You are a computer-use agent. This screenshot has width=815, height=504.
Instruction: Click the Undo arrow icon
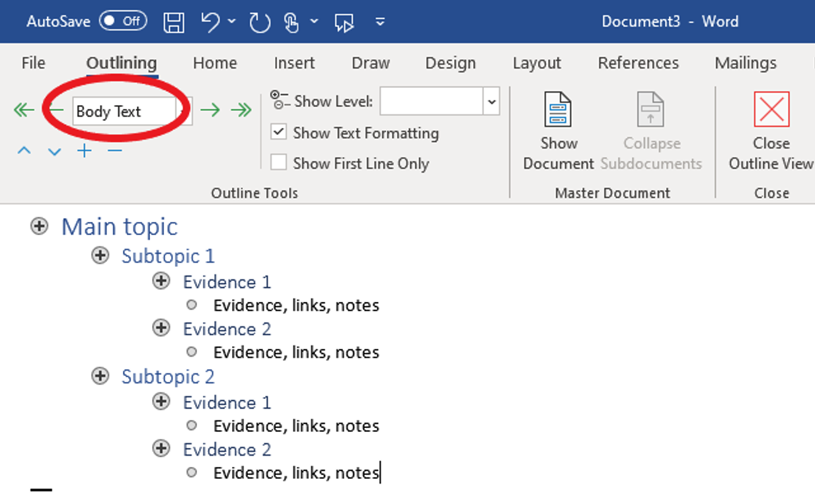(x=210, y=22)
